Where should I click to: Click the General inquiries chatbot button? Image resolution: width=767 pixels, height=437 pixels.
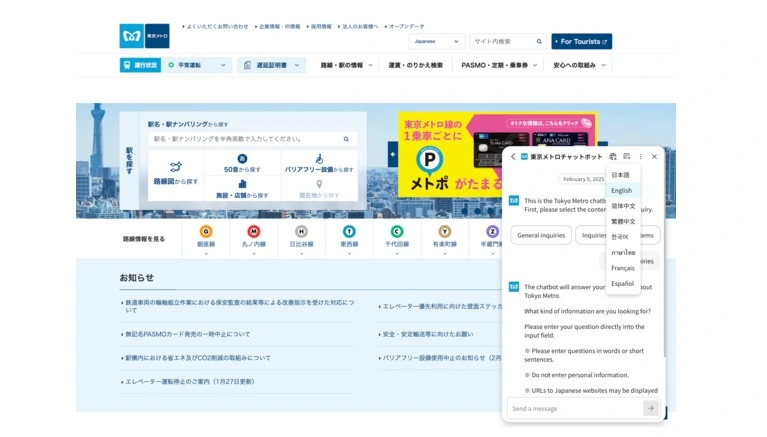pos(541,235)
